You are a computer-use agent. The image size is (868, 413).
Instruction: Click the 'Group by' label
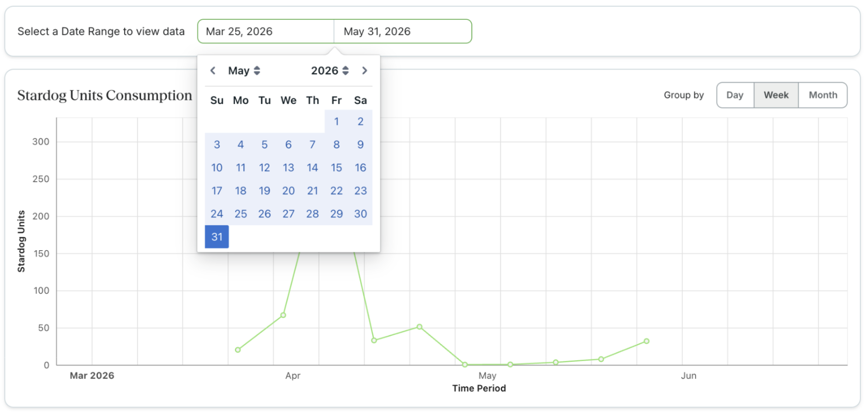click(684, 95)
